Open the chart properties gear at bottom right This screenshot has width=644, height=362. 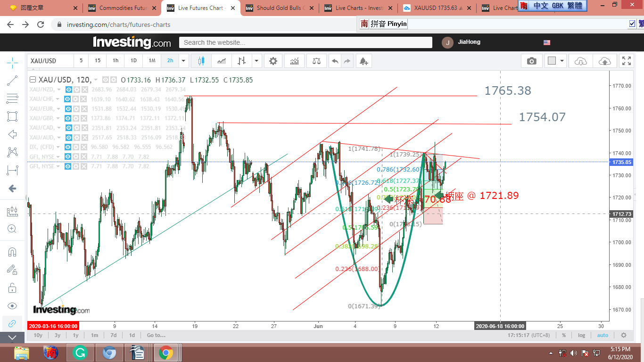[624, 335]
